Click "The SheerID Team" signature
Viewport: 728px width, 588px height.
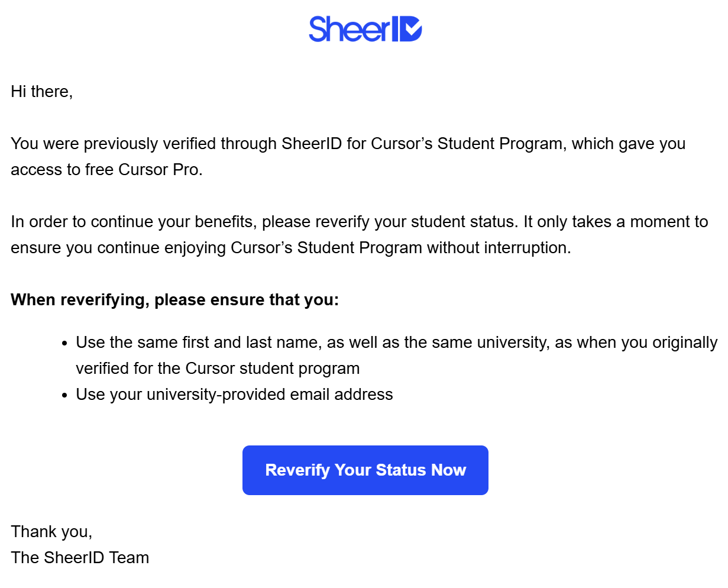tap(80, 558)
